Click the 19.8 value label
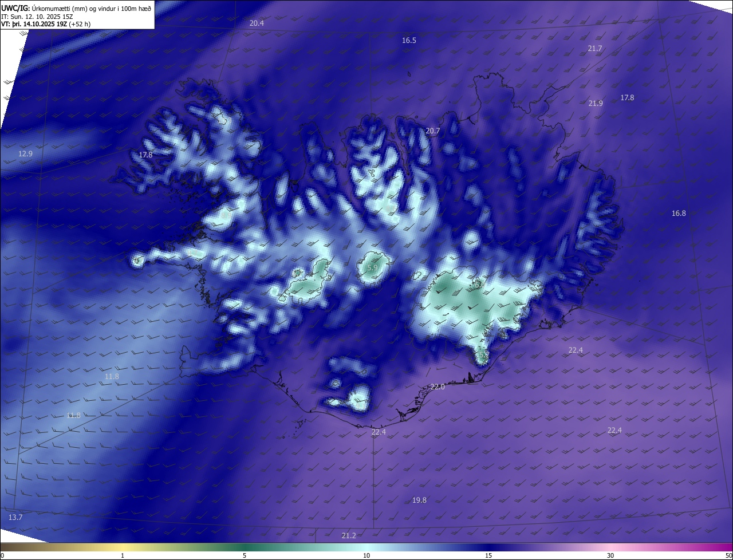The height and width of the screenshot is (560, 733). tap(419, 500)
